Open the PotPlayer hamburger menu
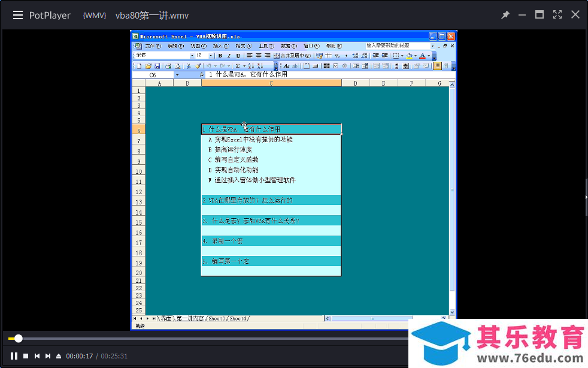Screen dimensions: 588x368 [17, 15]
